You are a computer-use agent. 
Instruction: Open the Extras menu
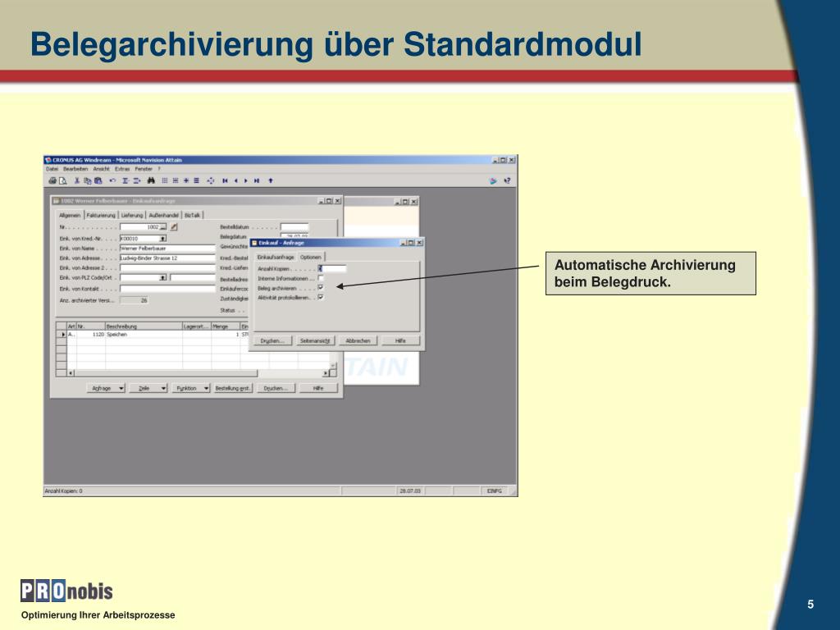click(122, 169)
